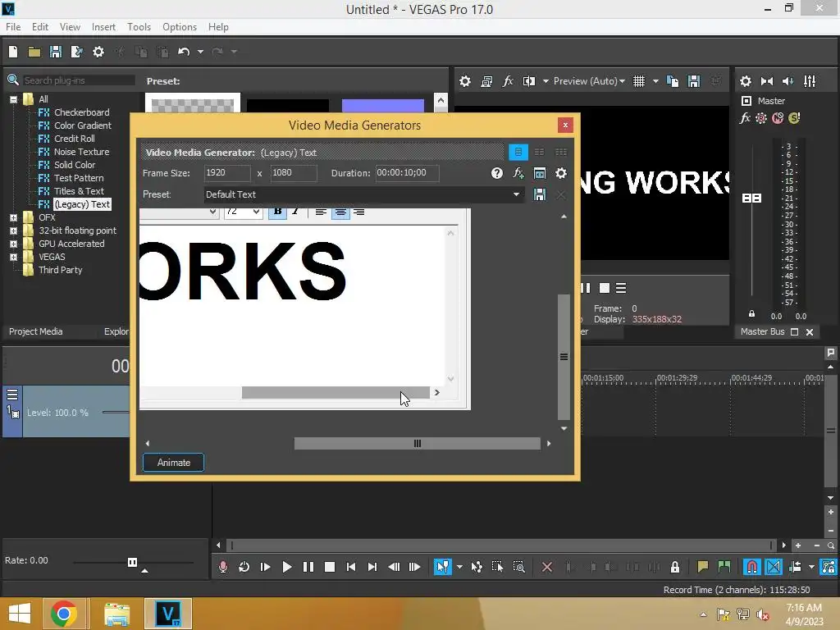The height and width of the screenshot is (630, 840).
Task: Click the text editor horizontal scrollbar thumb
Action: (336, 393)
